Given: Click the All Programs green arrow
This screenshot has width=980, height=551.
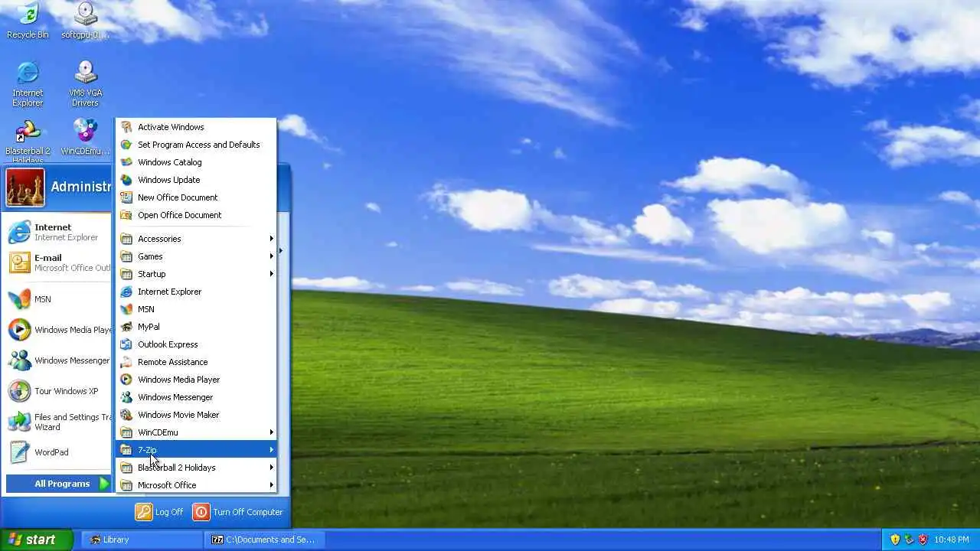Looking at the screenshot, I should point(105,484).
